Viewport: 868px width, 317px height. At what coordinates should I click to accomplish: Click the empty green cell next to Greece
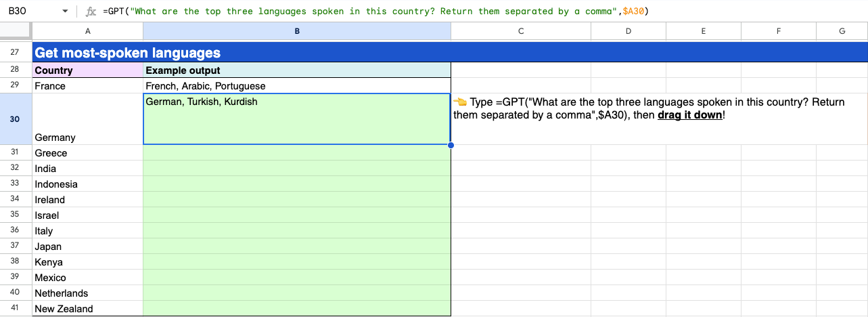(296, 153)
